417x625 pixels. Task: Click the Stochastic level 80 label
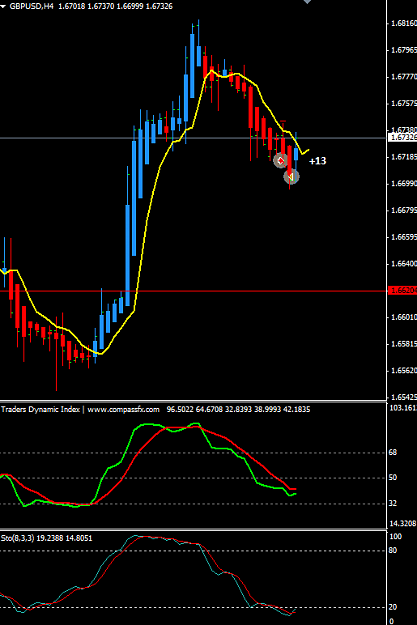pos(393,550)
